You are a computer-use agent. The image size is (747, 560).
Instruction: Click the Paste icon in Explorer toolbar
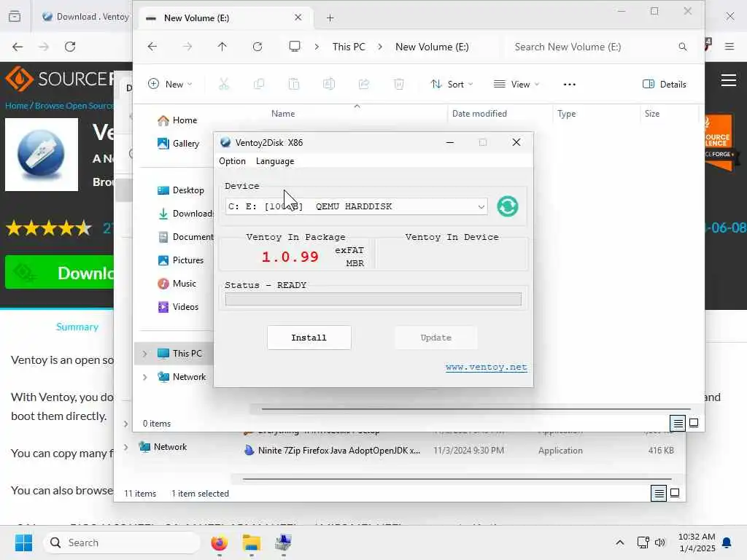[x=294, y=85]
